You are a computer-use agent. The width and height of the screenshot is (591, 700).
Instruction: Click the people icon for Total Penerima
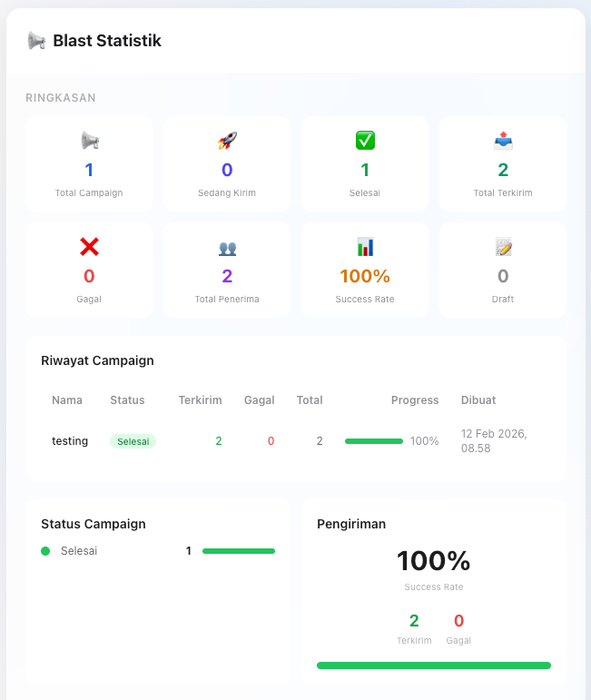pos(227,248)
